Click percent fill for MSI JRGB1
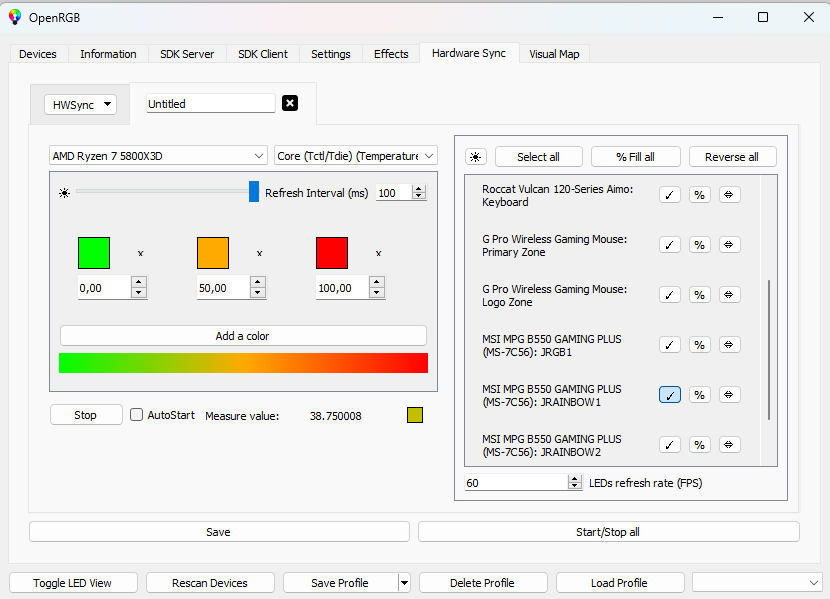 click(x=699, y=345)
